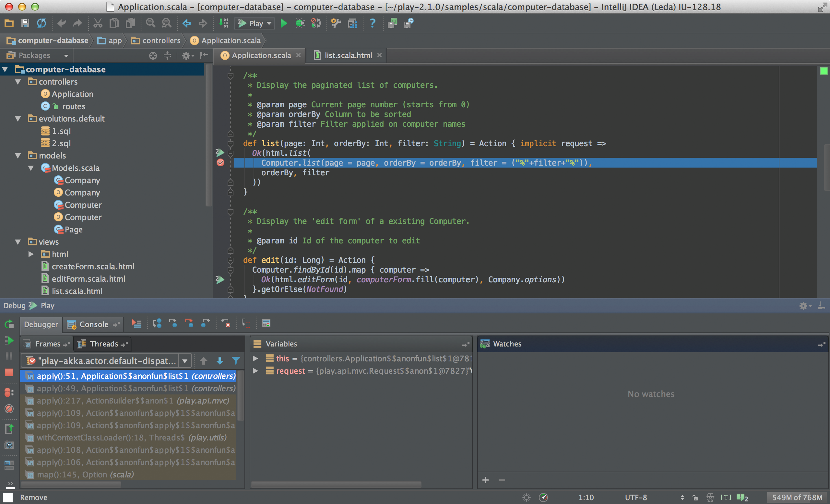Close the Application.scala tab
The width and height of the screenshot is (830, 504).
299,55
